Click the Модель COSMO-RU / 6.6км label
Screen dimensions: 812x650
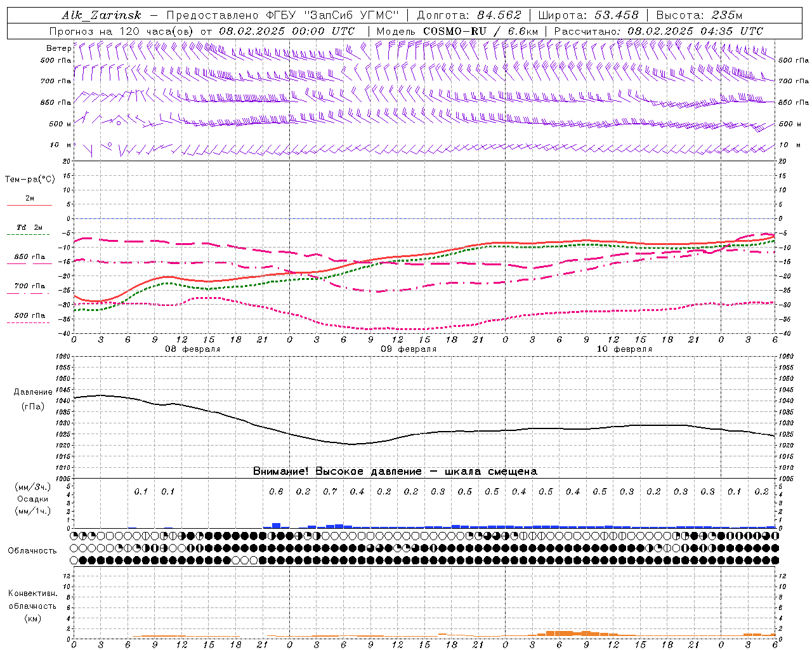[457, 31]
